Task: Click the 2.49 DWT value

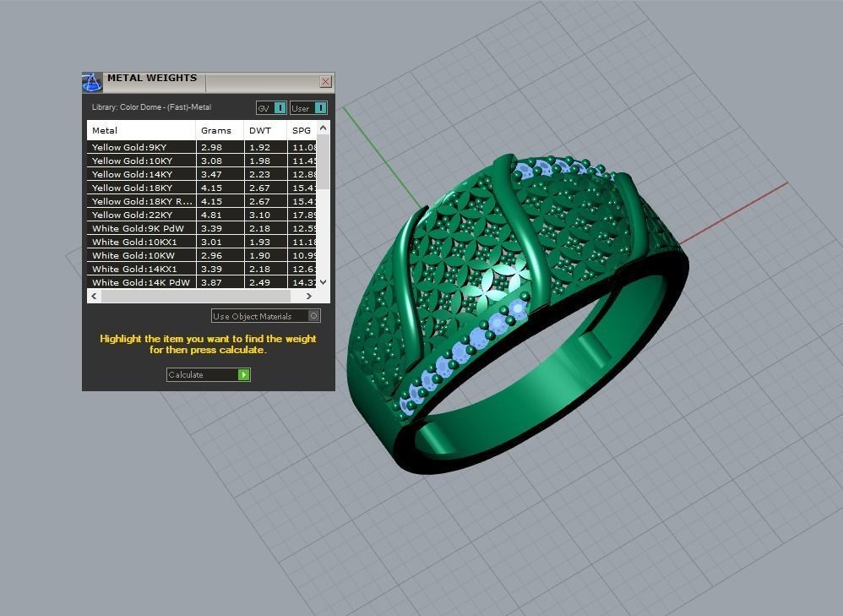Action: click(259, 282)
